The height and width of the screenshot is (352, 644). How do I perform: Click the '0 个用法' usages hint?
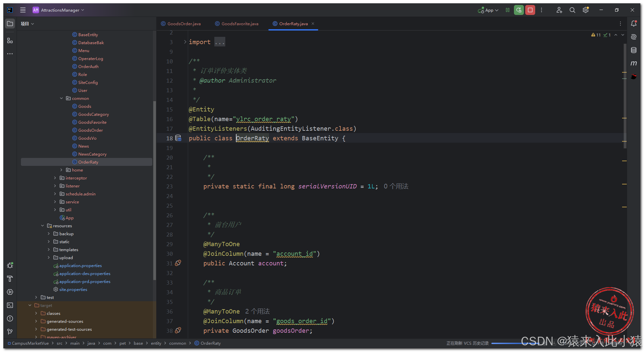pos(396,186)
